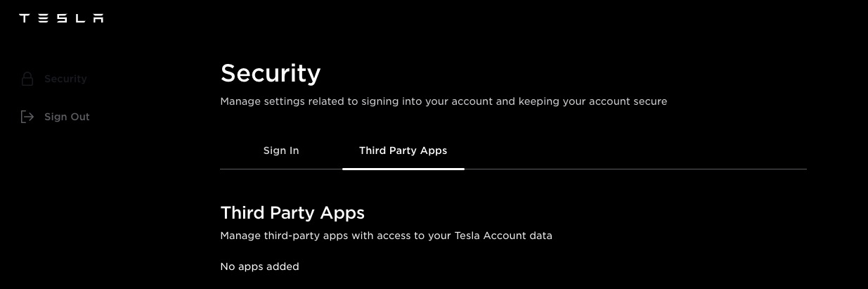Switch to the Sign In tab
Image resolution: width=868 pixels, height=289 pixels.
(281, 150)
